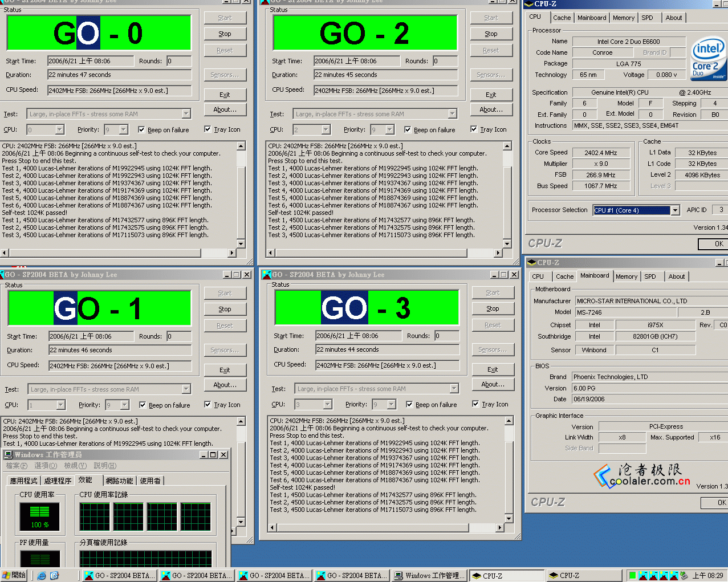Click the GO-2 log scroll-up arrow
This screenshot has height=582, width=728.
tap(507, 146)
